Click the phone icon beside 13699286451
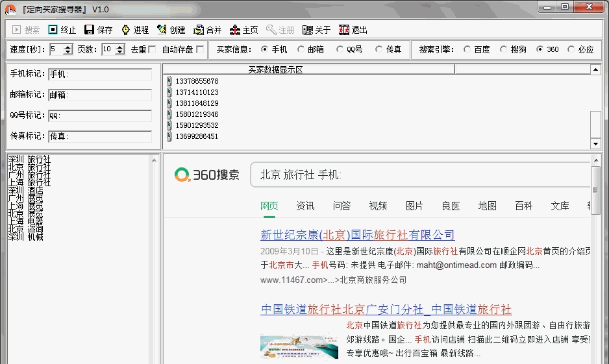 (169, 136)
